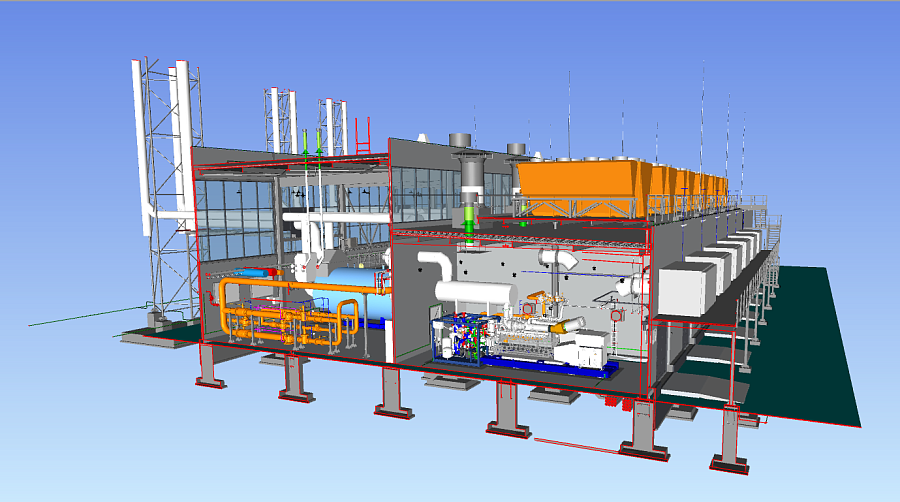Viewport: 900px width, 502px height.
Task: Select the green vertical duct section
Action: click(x=468, y=216)
